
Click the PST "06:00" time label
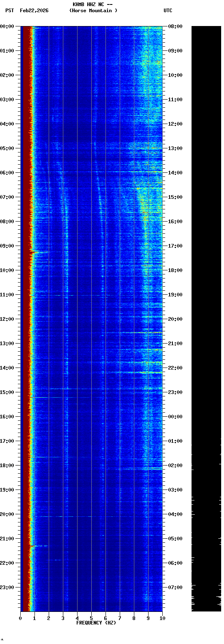(7, 173)
